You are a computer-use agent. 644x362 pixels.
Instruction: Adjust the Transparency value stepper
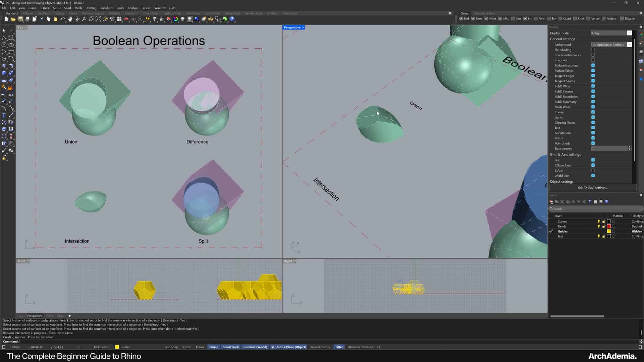point(630,148)
